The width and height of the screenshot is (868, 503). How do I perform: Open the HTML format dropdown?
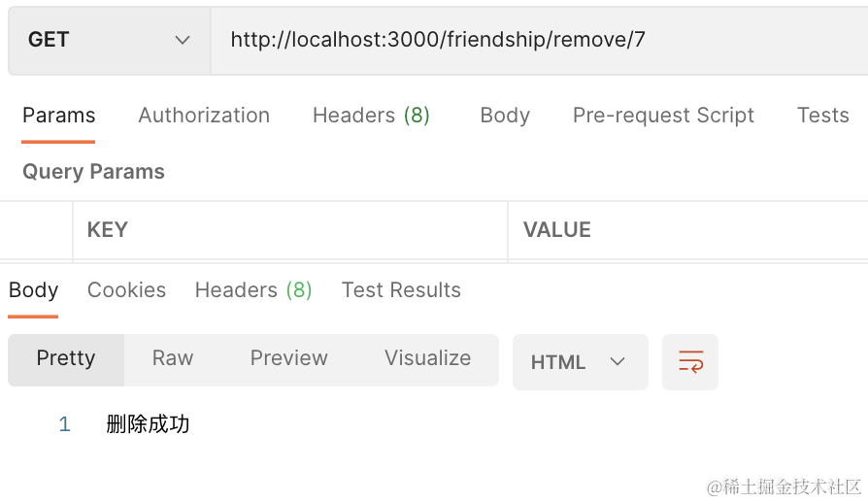click(581, 362)
